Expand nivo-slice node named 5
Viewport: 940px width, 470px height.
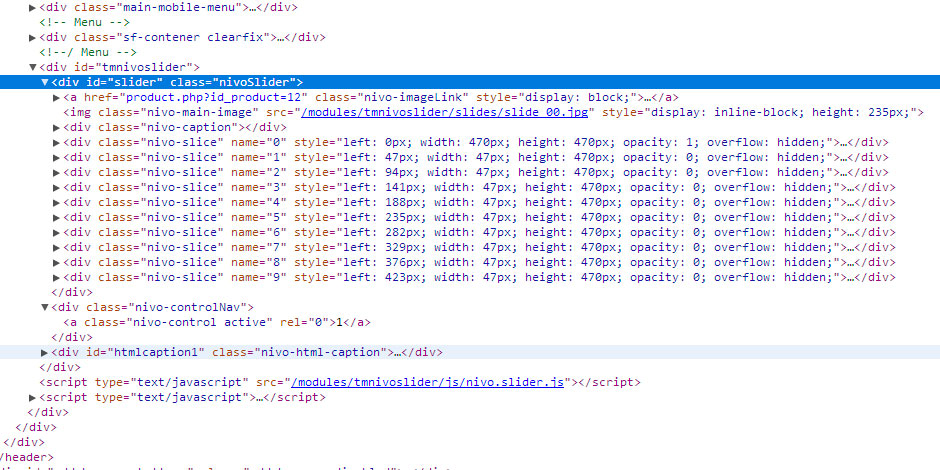56,218
